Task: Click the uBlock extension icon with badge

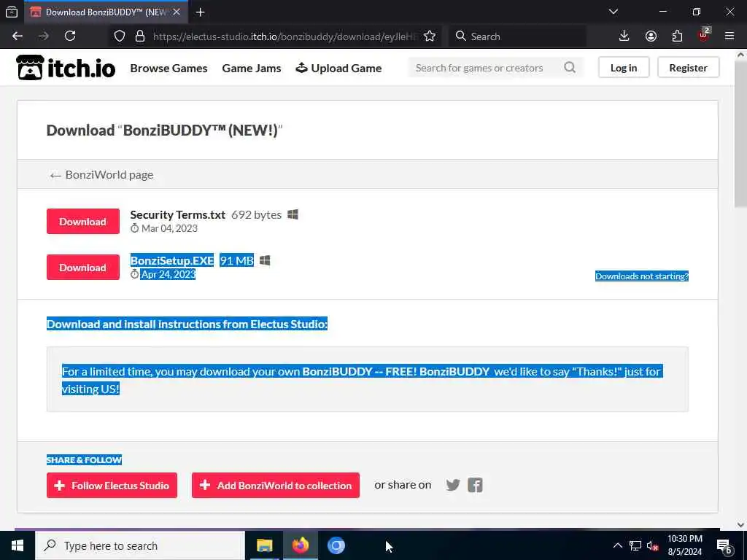Action: [x=704, y=35]
